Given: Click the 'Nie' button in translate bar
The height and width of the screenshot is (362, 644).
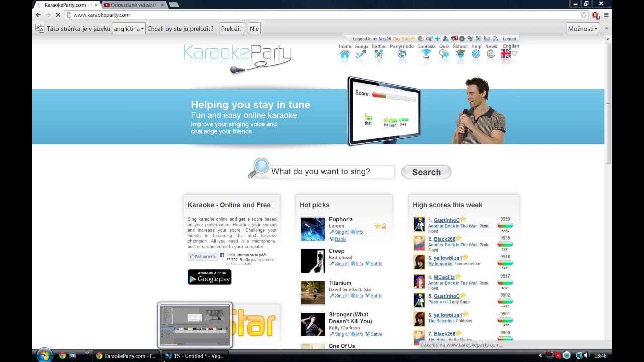Looking at the screenshot, I should (254, 29).
